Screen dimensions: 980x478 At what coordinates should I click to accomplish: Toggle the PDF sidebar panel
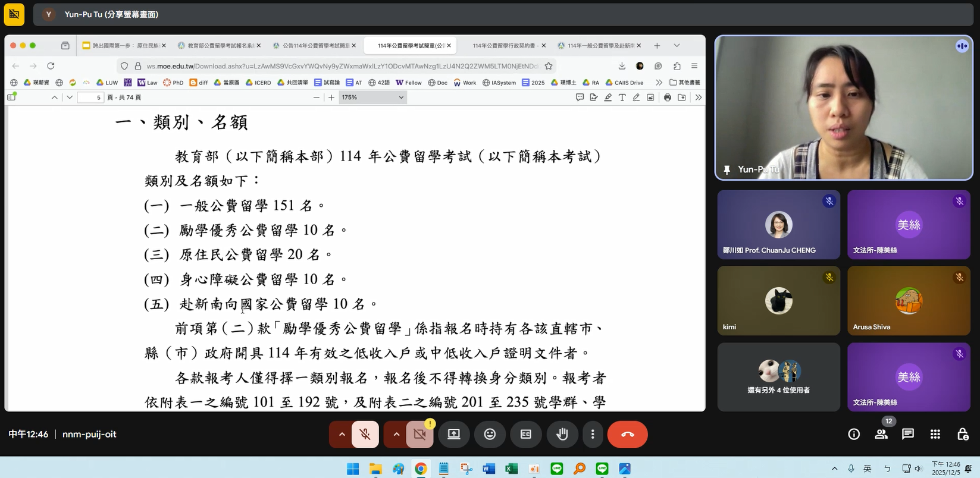click(11, 98)
